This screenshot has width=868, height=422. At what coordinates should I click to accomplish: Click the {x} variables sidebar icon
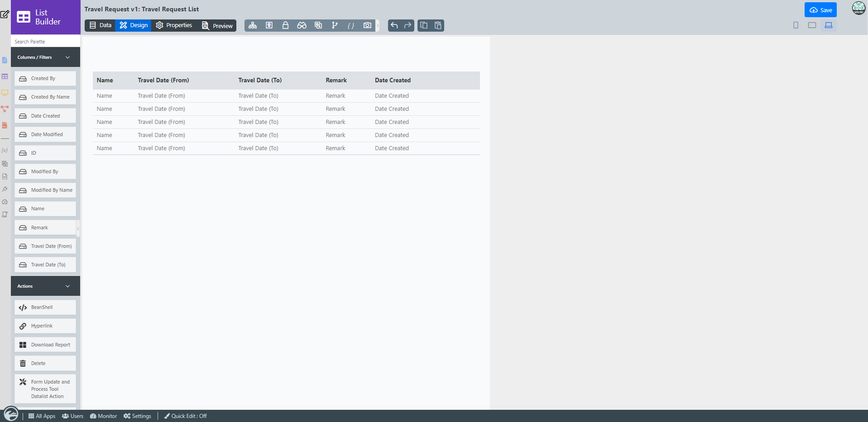5,150
